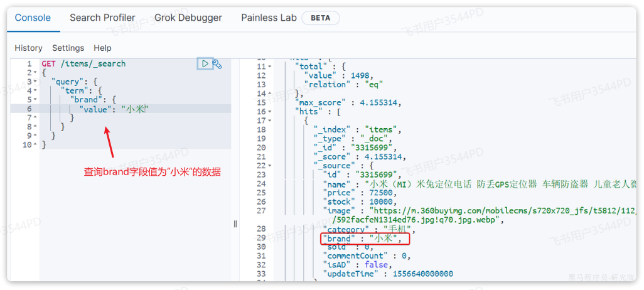Click the "commentCount" : 0 line
Viewport: 644px width, 290px height.
coord(367,256)
